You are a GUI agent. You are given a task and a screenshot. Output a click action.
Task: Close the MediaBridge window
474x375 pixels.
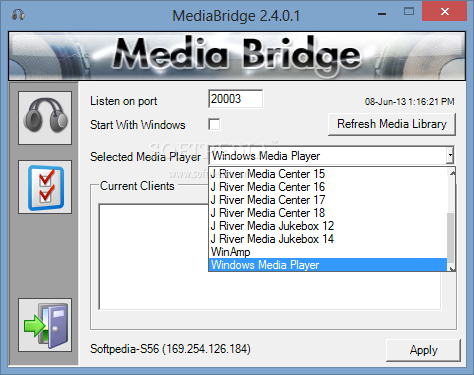444,11
